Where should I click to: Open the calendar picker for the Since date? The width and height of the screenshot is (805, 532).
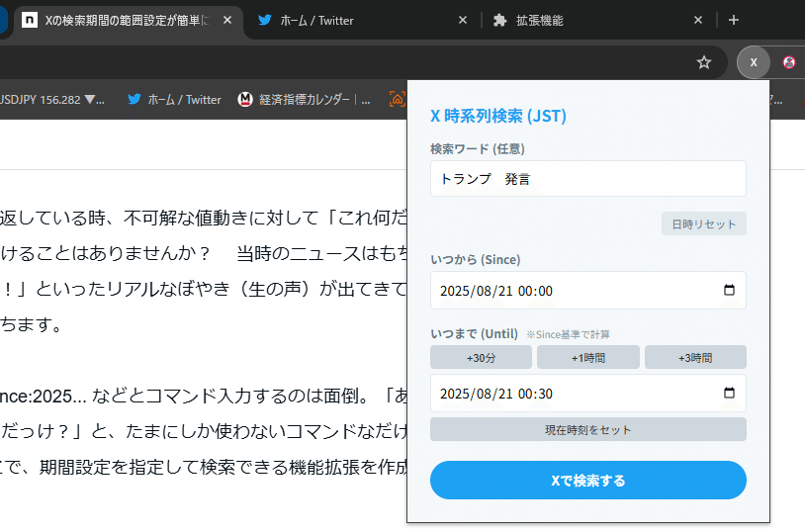point(729,290)
